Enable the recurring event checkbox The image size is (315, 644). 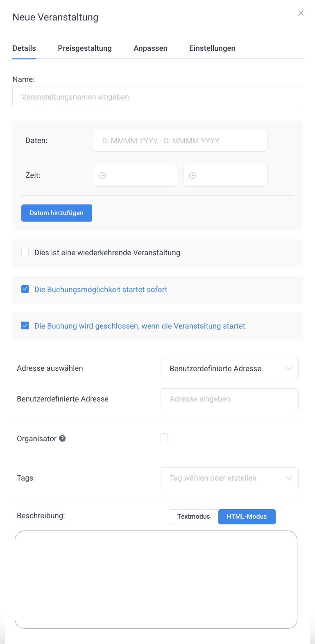[x=25, y=252]
